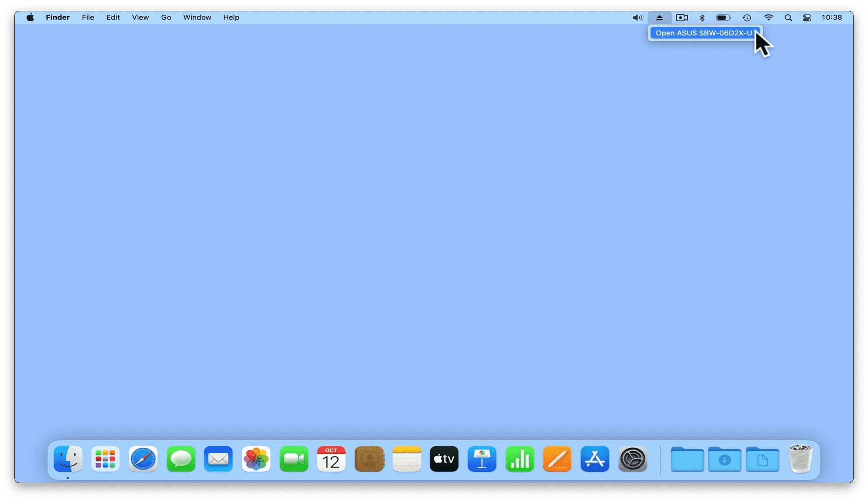Open the Go menu

166,17
